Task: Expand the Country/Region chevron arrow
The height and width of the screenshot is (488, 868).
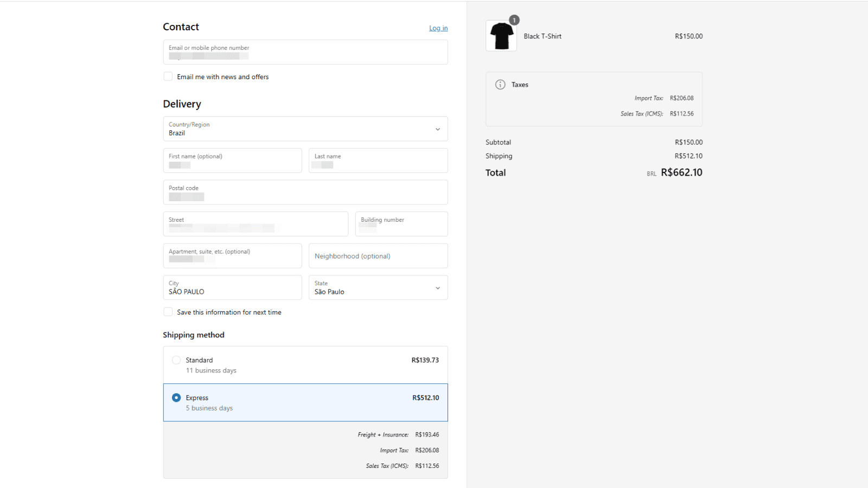Action: pyautogui.click(x=438, y=129)
